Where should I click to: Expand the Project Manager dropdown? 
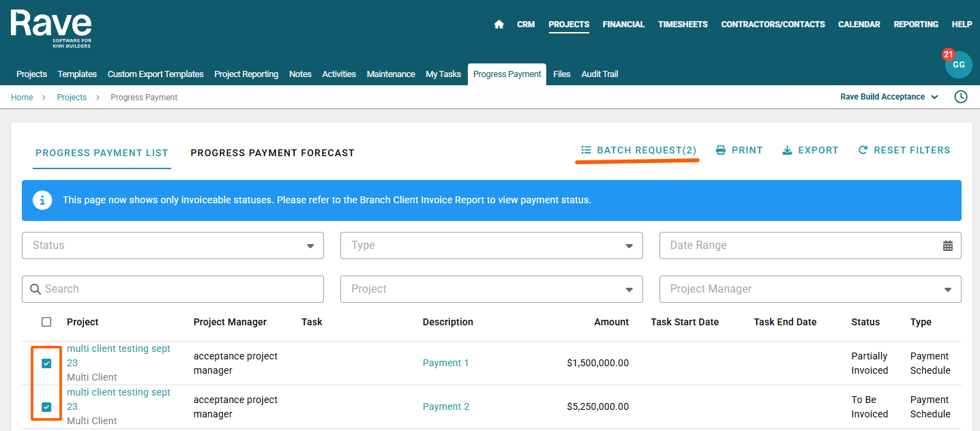coord(810,289)
